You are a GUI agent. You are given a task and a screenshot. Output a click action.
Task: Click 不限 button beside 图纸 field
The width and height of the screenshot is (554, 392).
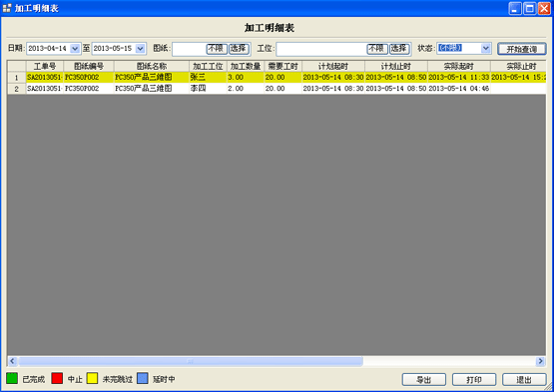217,49
